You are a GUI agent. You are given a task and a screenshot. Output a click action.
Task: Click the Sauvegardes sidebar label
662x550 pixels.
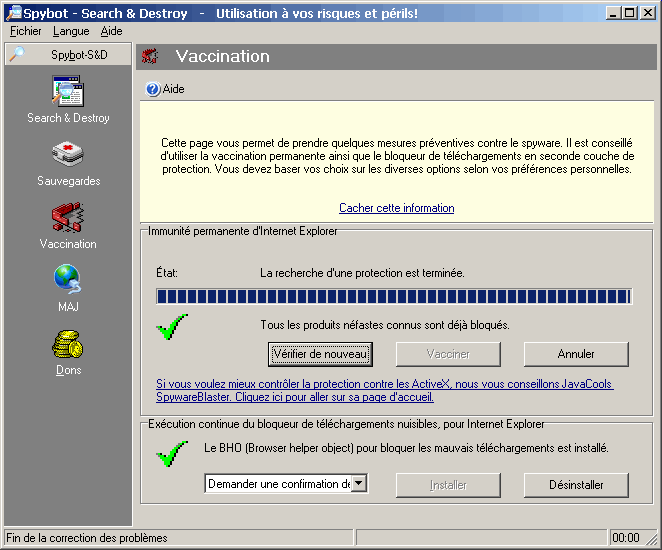point(68,181)
